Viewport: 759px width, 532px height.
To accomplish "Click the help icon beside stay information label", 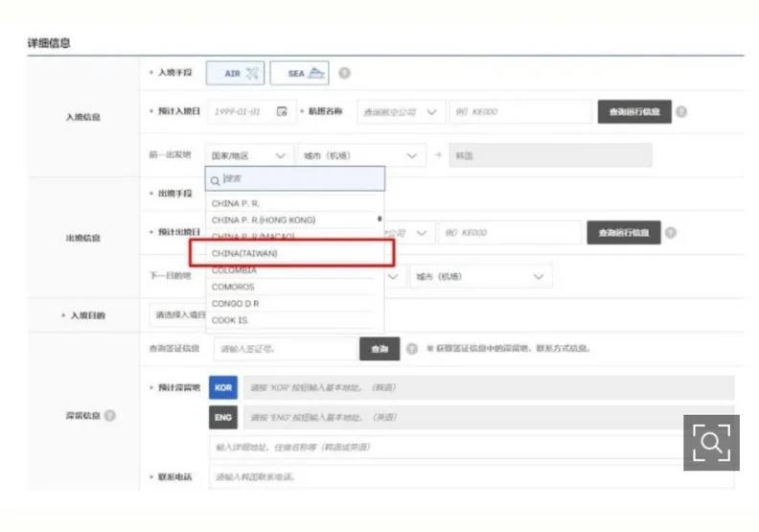I will click(110, 415).
